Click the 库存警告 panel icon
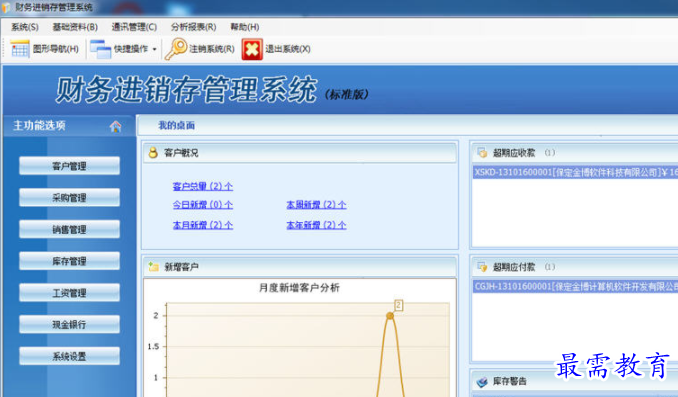Viewport: 678px width, 397px height. pos(482,381)
